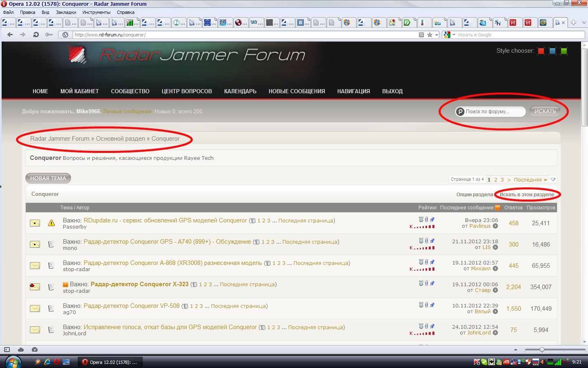Open last post arrow beside Вялый
Screen dimensions: 588x368
(495, 312)
